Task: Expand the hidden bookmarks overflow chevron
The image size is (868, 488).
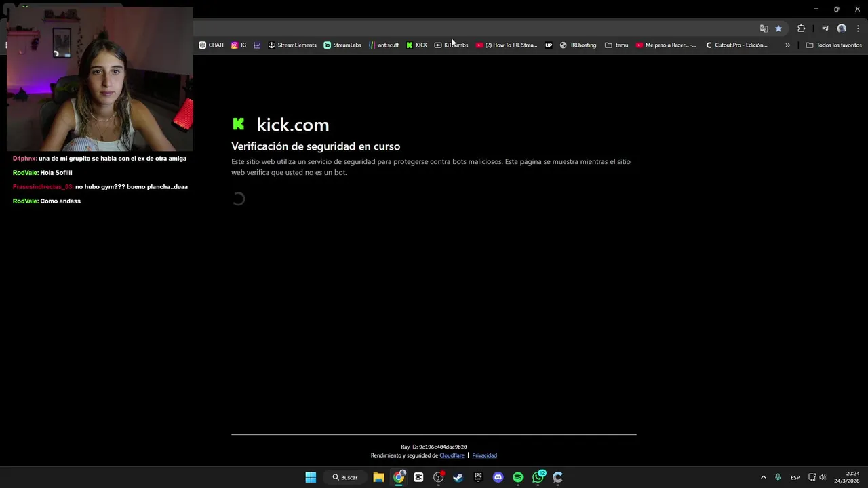Action: point(787,45)
